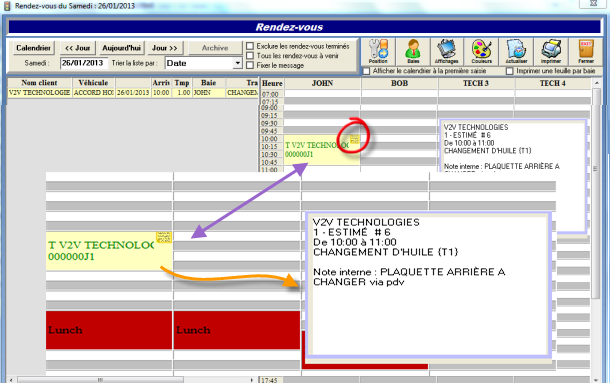Click the 'Baie' column header in the list
Image resolution: width=610 pixels, height=383 pixels.
(209, 83)
